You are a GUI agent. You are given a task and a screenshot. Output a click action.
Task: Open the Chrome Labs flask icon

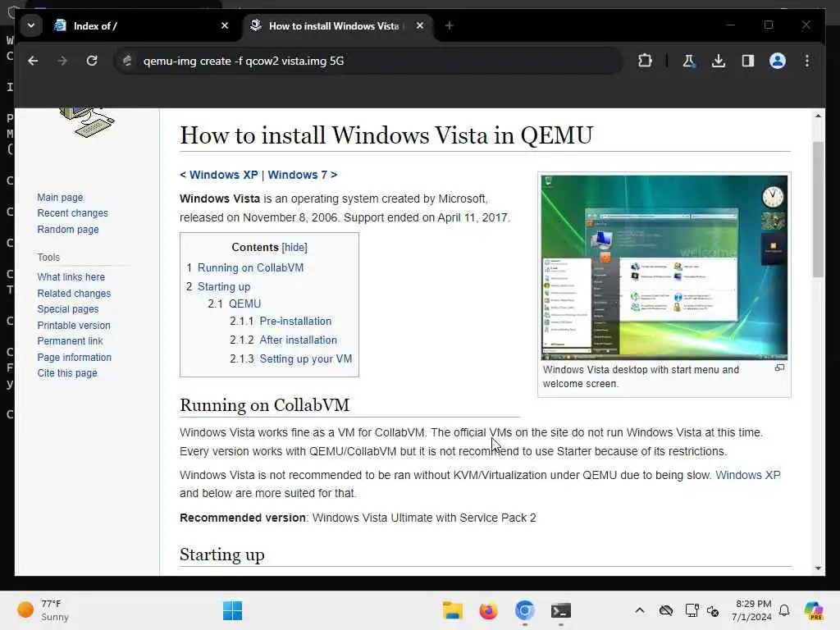(689, 61)
